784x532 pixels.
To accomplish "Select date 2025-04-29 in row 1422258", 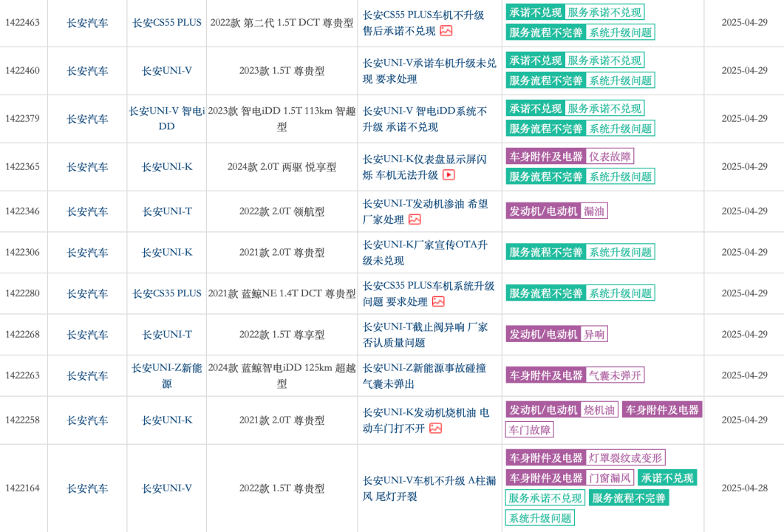I will click(745, 420).
